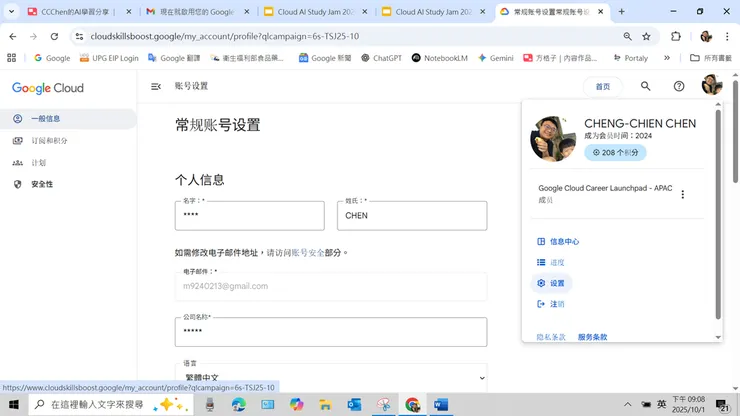Focus the 名字 input field

pos(250,216)
